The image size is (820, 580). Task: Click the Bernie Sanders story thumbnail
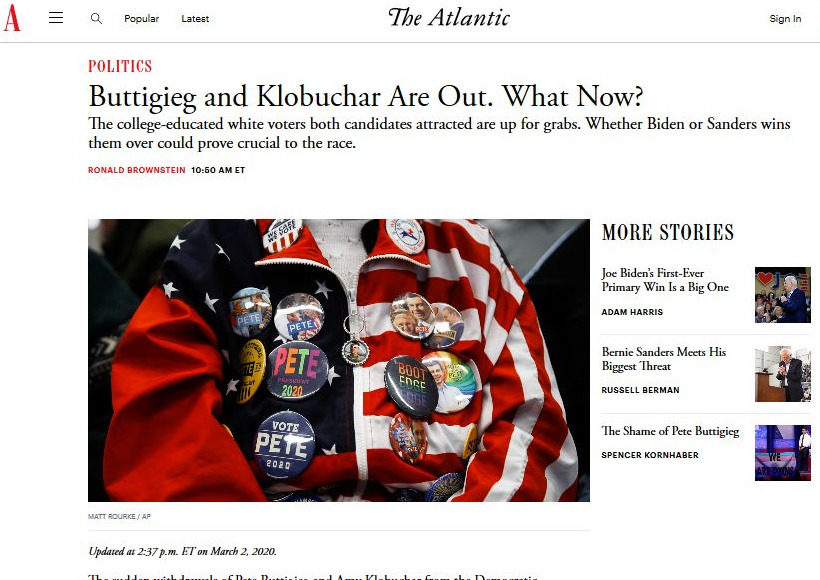(782, 374)
